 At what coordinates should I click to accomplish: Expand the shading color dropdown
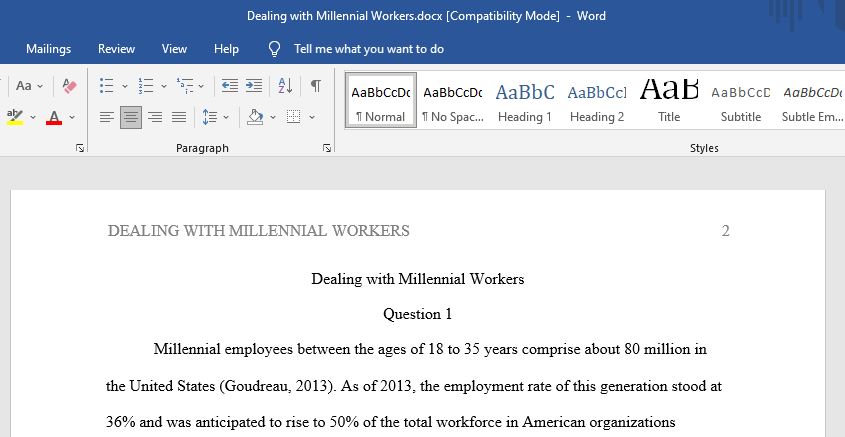(x=273, y=117)
